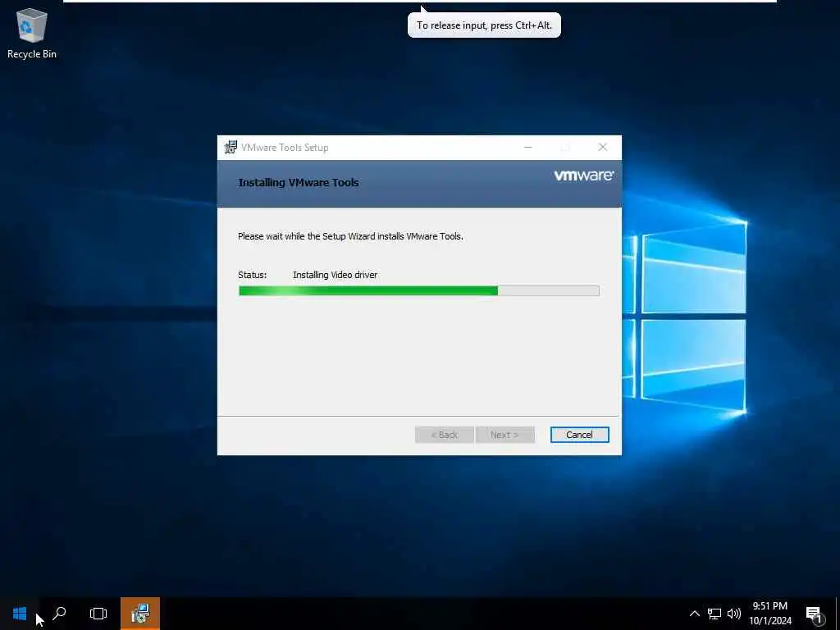Viewport: 840px width, 630px height.
Task: Open the network status tray icon
Action: 714,614
